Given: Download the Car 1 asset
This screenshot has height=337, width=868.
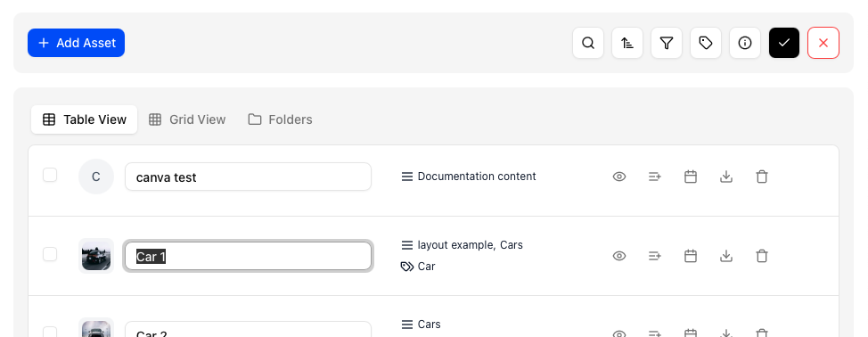Looking at the screenshot, I should [x=726, y=256].
